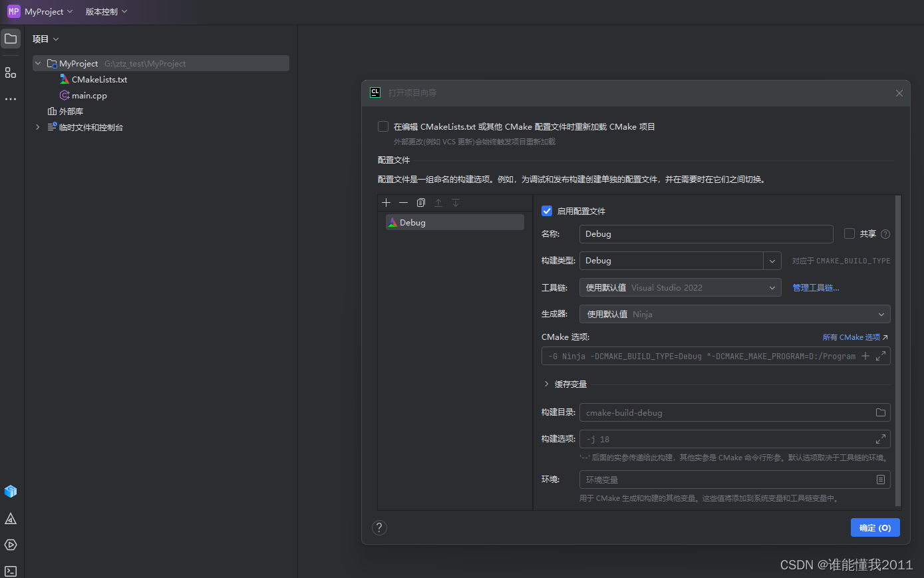The height and width of the screenshot is (578, 924).
Task: Open the 生成器 Ninja dropdown
Action: [880, 313]
